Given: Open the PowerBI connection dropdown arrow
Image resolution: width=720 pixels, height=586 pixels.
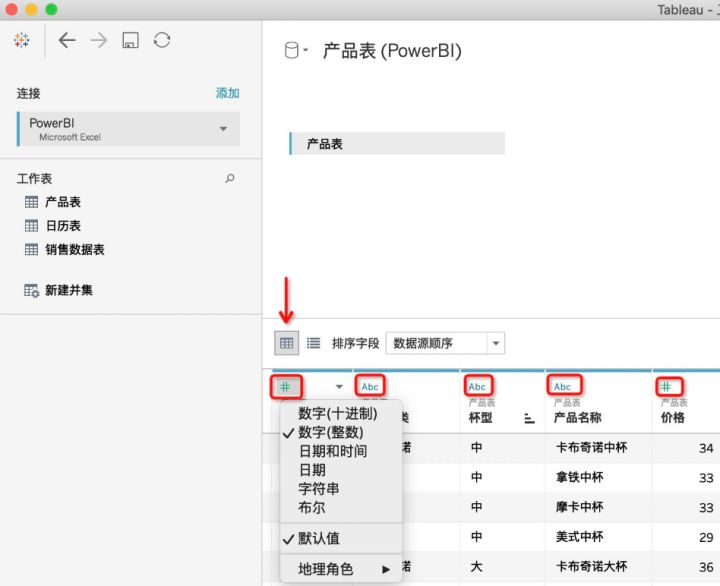Looking at the screenshot, I should pyautogui.click(x=223, y=129).
